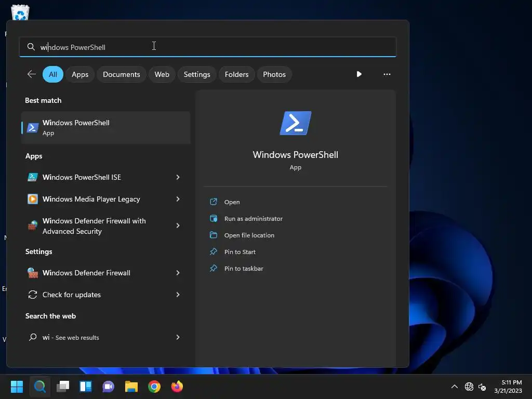The width and height of the screenshot is (532, 399).
Task: Open Task View from the taskbar
Action: click(63, 387)
